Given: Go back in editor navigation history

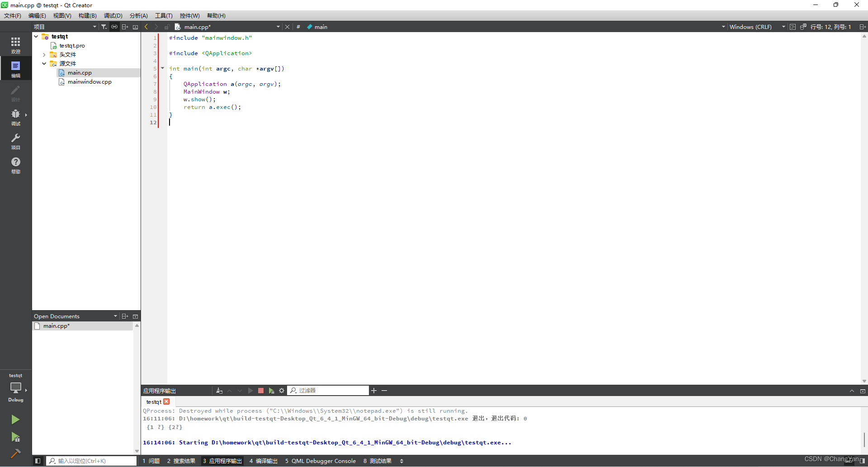Looking at the screenshot, I should click(x=146, y=27).
